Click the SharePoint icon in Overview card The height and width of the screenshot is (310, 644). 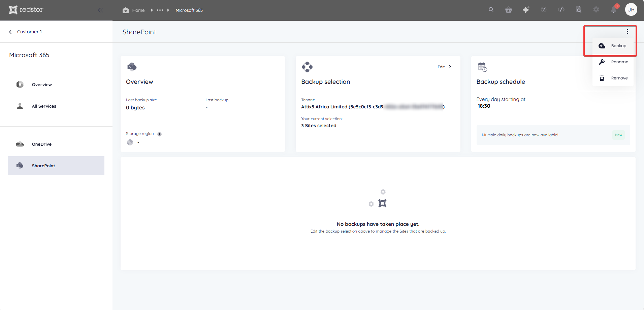coord(132,67)
